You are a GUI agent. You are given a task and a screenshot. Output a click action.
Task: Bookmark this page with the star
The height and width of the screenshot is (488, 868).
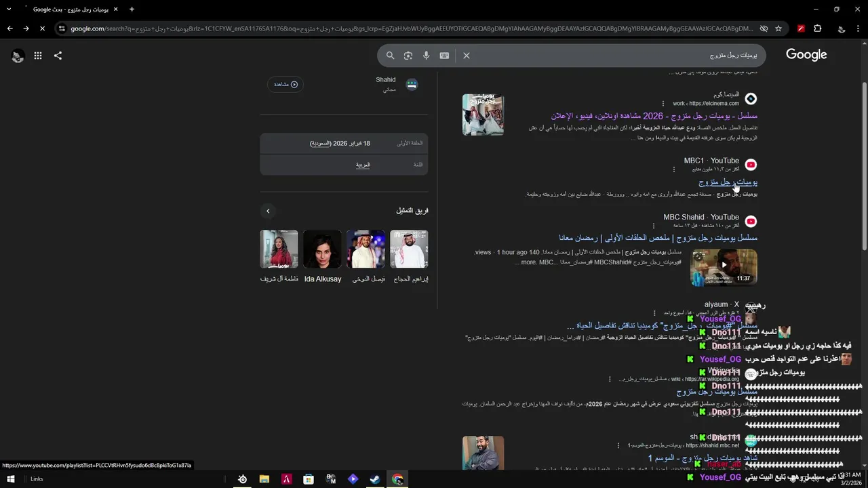tap(778, 28)
